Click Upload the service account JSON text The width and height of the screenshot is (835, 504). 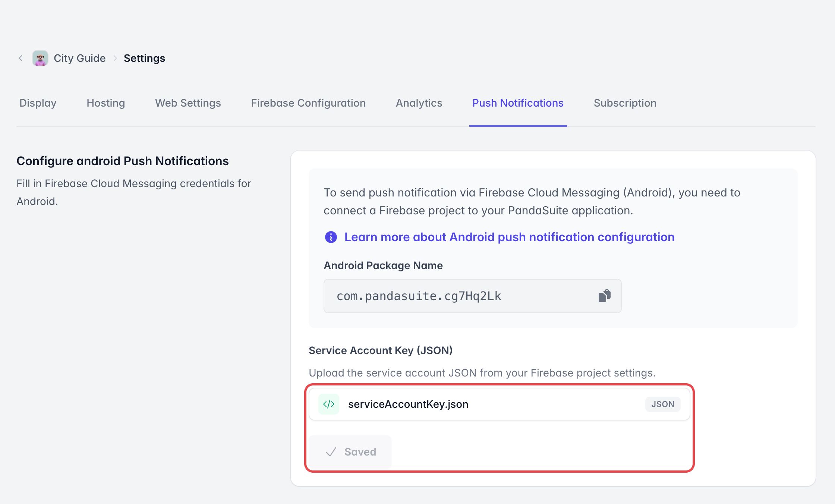(482, 373)
